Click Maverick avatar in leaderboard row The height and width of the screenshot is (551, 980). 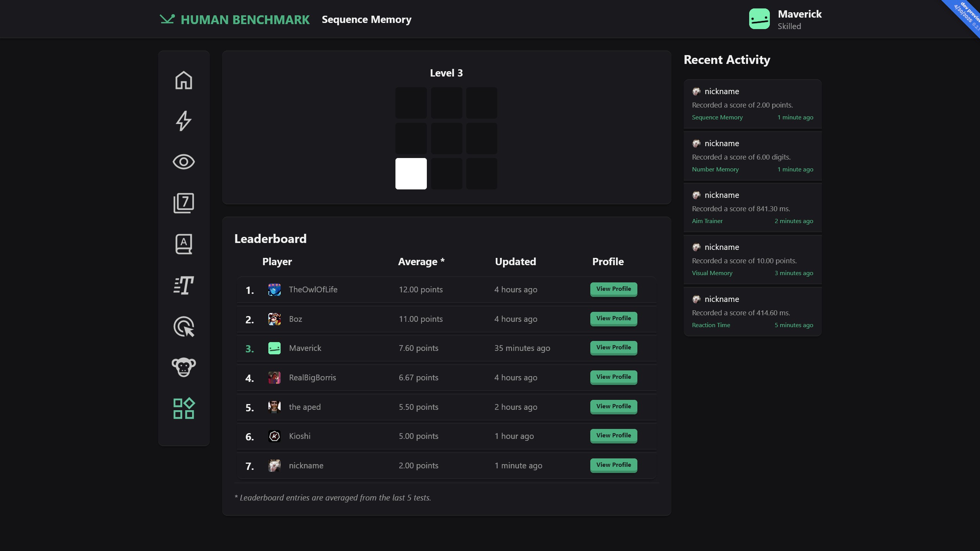[x=274, y=348]
